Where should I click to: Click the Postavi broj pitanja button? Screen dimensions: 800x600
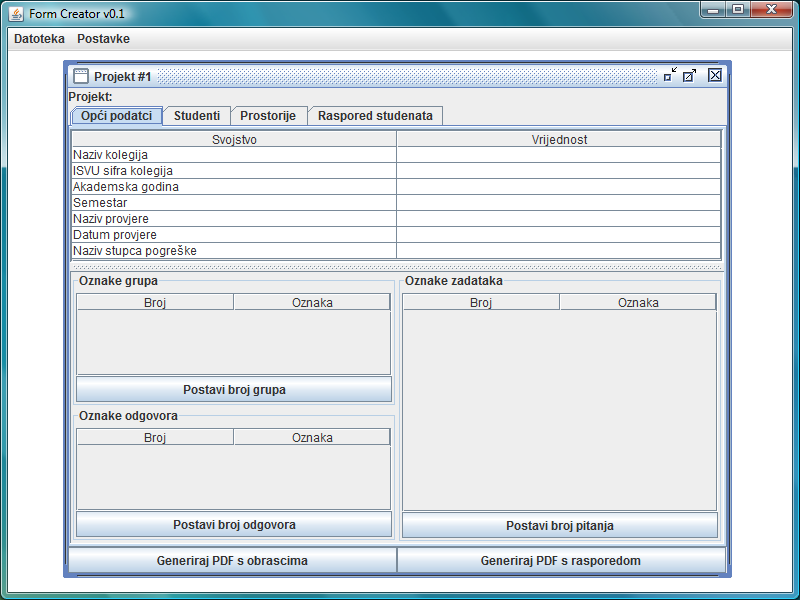pyautogui.click(x=559, y=525)
